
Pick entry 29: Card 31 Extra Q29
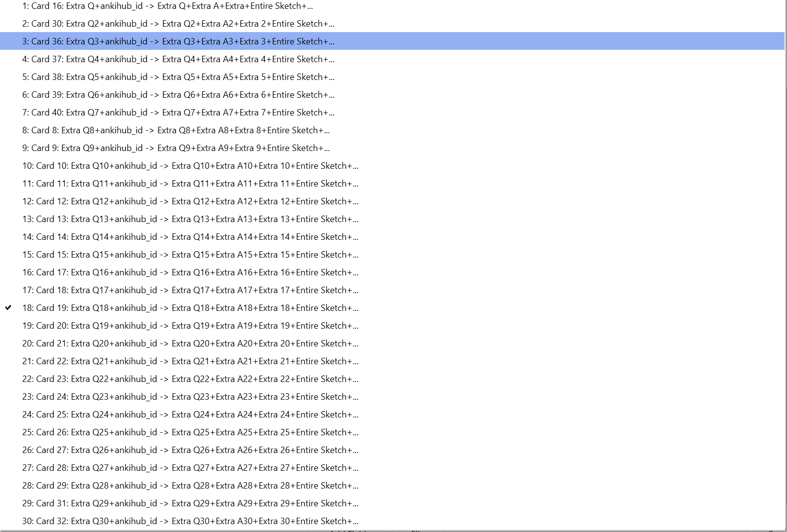point(190,503)
